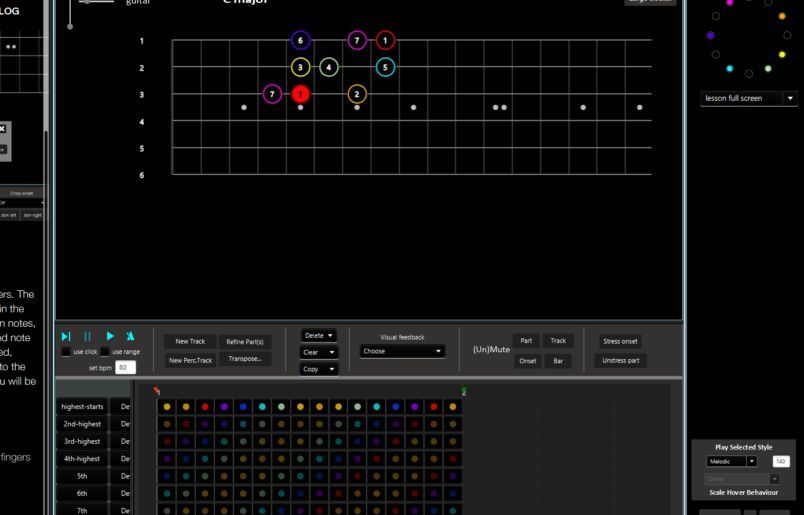Click the yellow dot on the note circle
Image resolution: width=804 pixels, height=515 pixels.
pos(782,54)
